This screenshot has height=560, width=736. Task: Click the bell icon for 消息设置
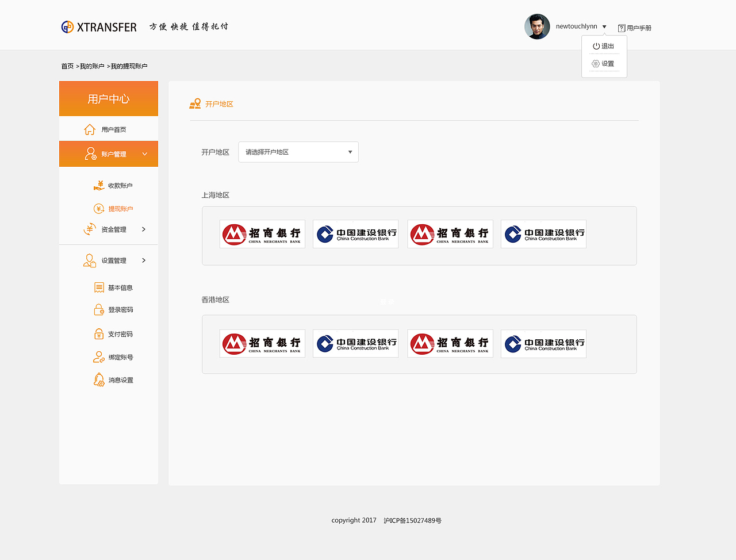(99, 379)
